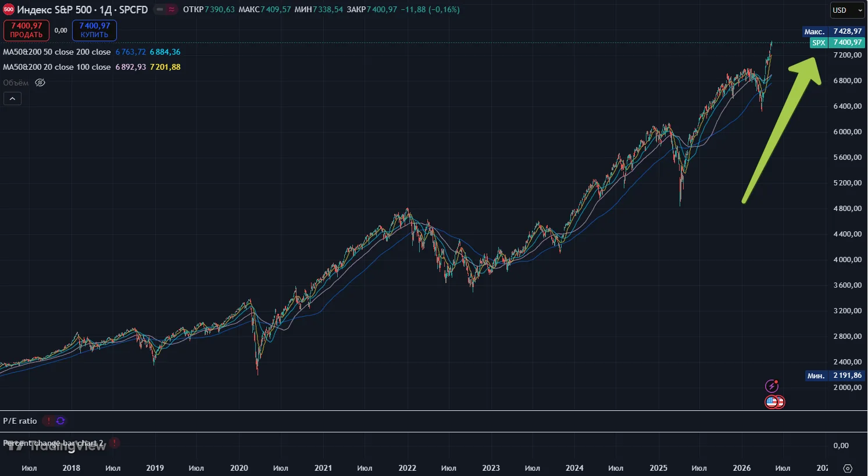Open the purple lightning events icon

point(771,386)
